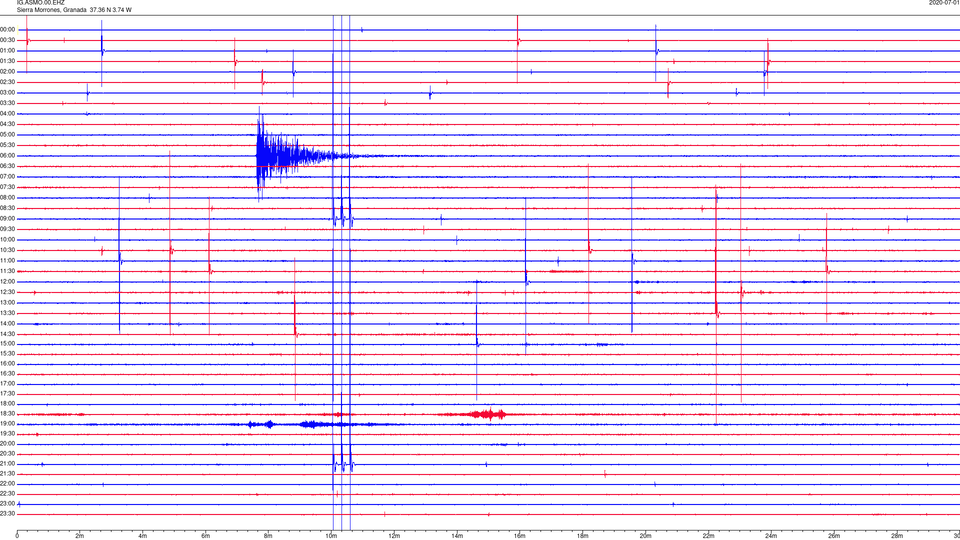Screen dimensions: 960x540
Task: Click the 18m minute axis label
Action: coord(583,536)
